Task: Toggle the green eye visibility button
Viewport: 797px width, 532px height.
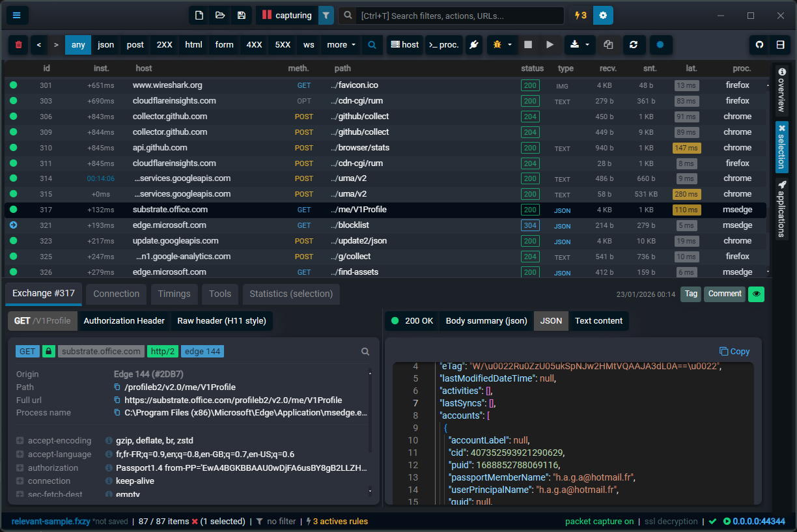Action: [x=756, y=294]
